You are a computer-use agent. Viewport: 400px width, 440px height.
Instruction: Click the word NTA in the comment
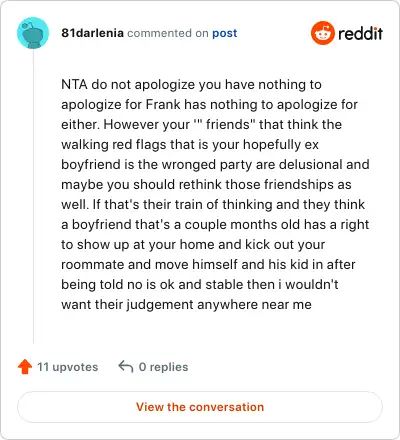[74, 84]
